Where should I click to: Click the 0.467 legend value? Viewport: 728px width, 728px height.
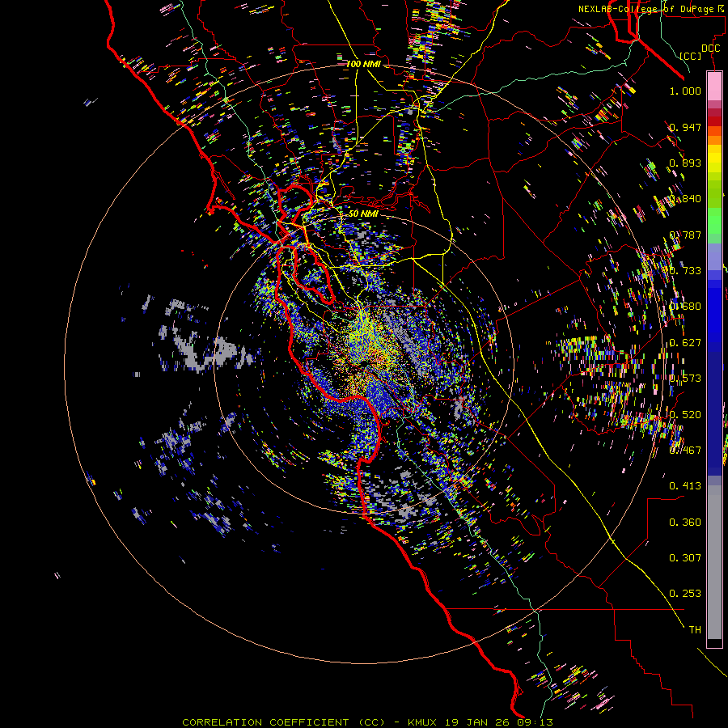point(685,450)
